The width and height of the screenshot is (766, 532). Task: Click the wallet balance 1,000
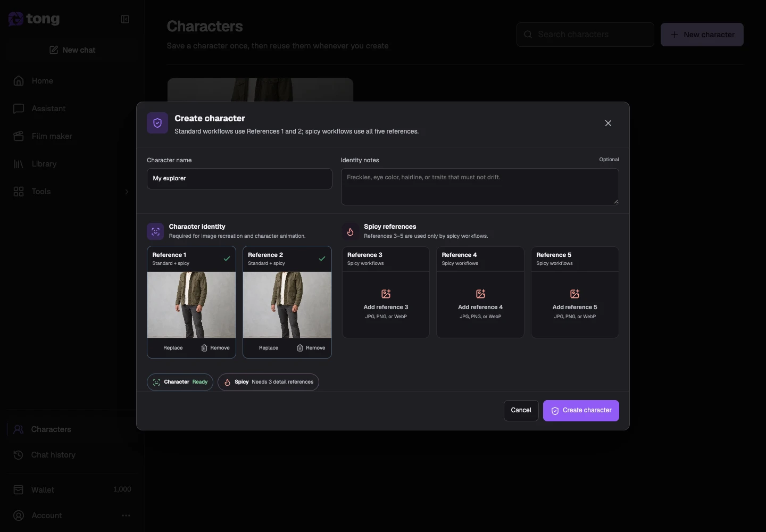tap(122, 489)
